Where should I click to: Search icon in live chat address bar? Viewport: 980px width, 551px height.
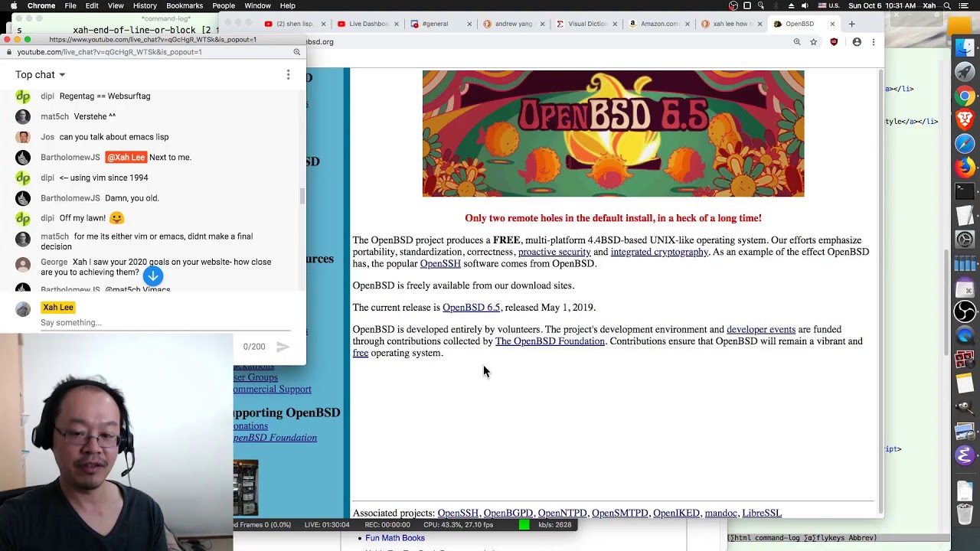(296, 52)
